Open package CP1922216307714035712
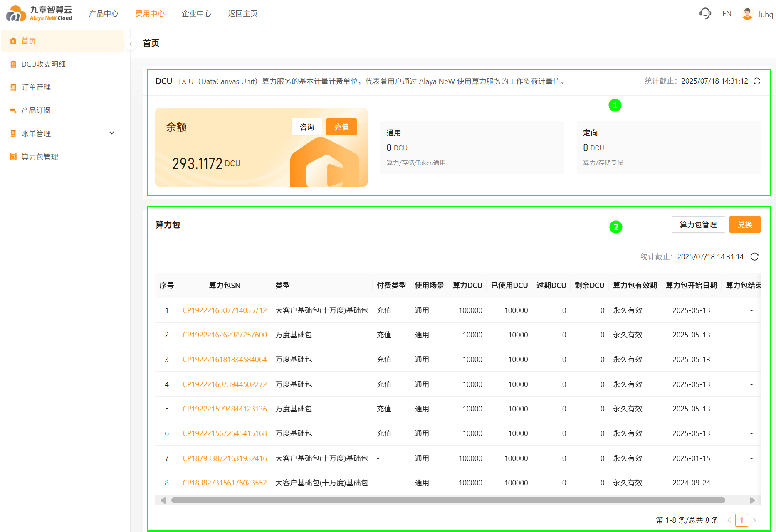 click(225, 310)
